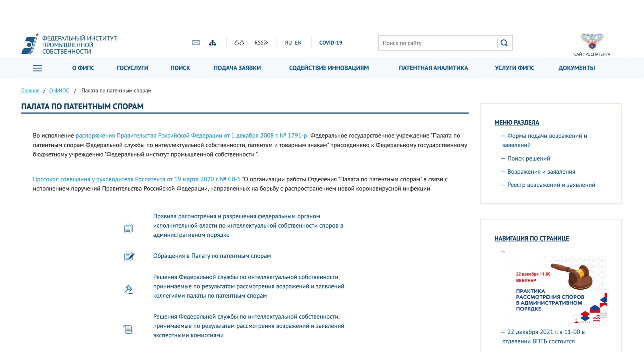This screenshot has height=352, width=644.
Task: Focus the Поиск по сайту search field
Action: tap(438, 43)
